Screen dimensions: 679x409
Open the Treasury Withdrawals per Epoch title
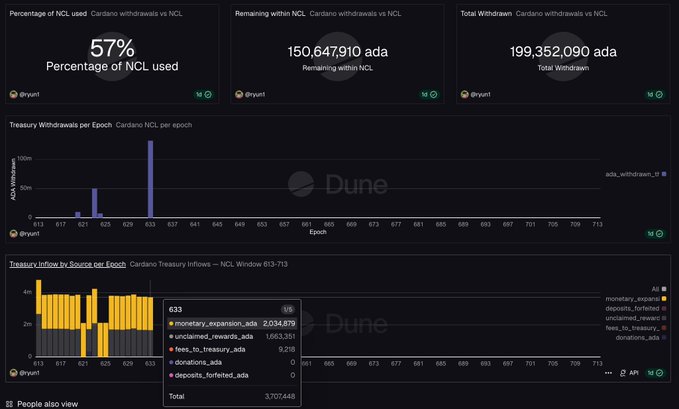(61, 125)
